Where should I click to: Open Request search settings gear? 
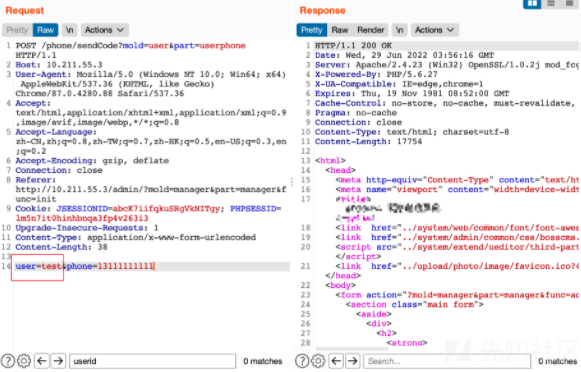pyautogui.click(x=24, y=361)
